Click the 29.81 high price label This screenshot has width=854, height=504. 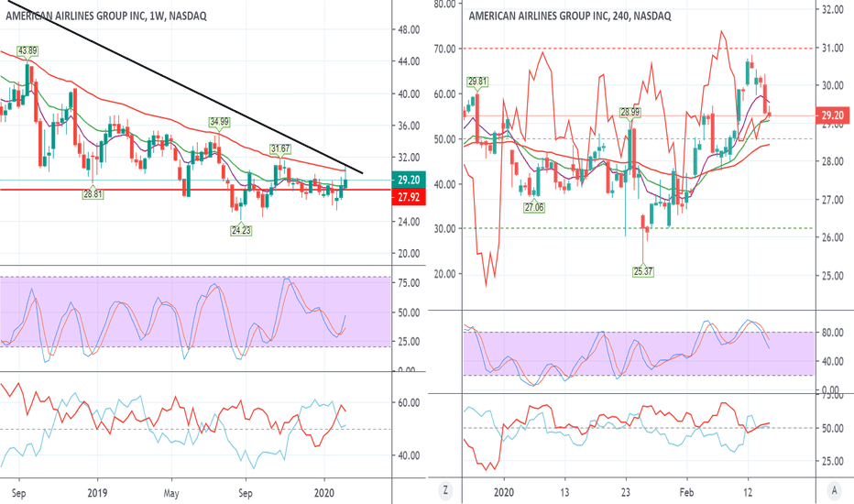477,82
